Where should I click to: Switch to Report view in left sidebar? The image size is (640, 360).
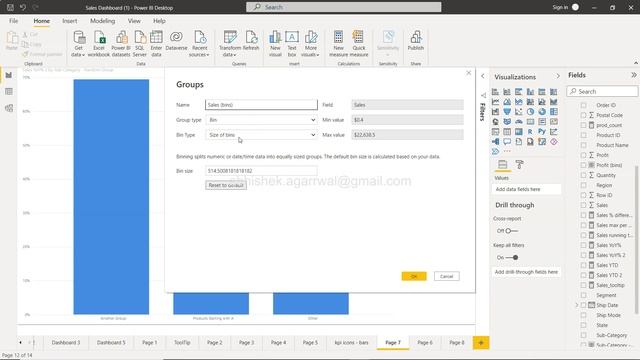pos(9,75)
